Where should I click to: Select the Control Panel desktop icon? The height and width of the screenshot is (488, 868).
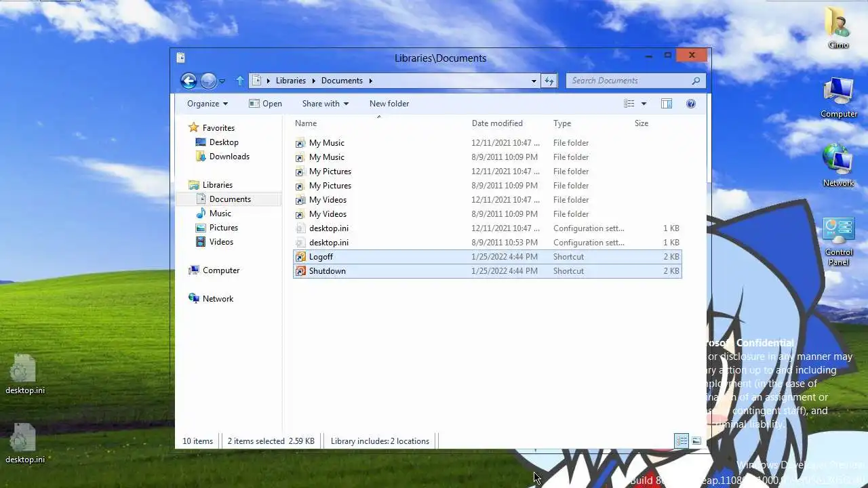pyautogui.click(x=839, y=242)
